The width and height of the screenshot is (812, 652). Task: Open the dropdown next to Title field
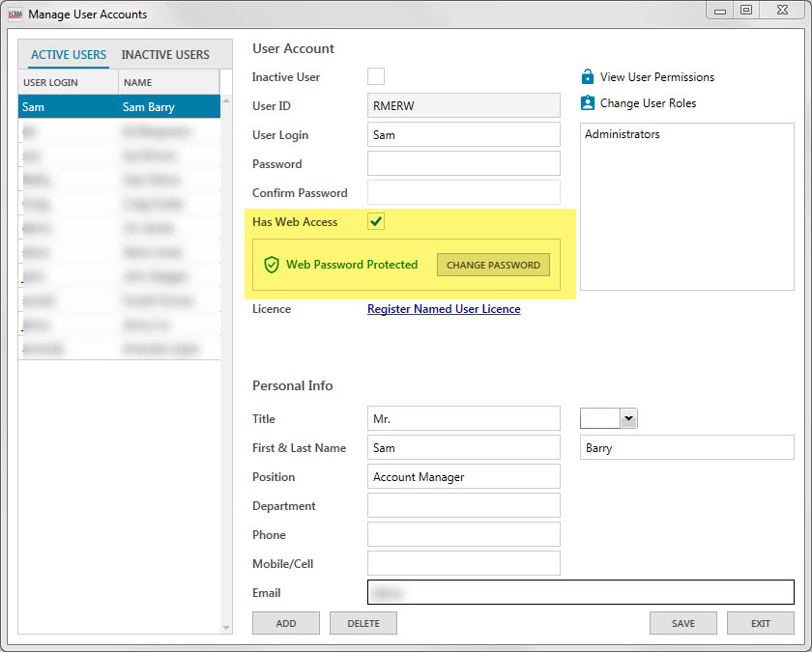pyautogui.click(x=628, y=418)
